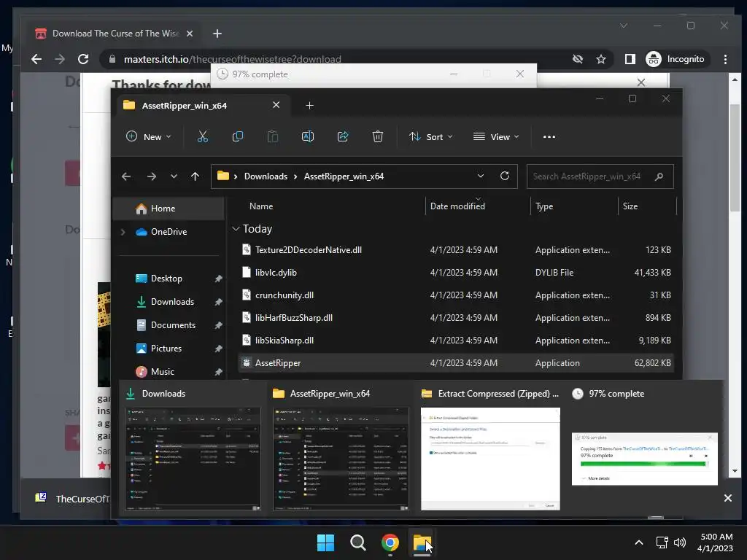
Task: Open a new Chrome tab
Action: click(x=217, y=34)
